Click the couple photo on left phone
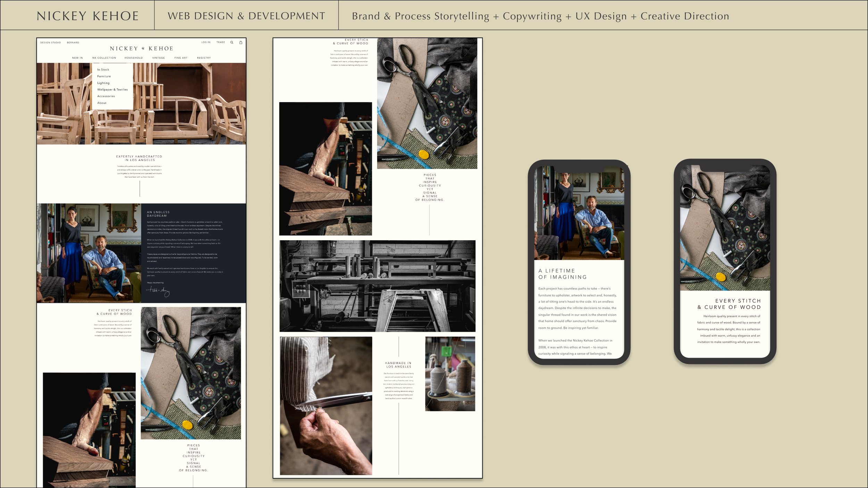 (x=579, y=213)
